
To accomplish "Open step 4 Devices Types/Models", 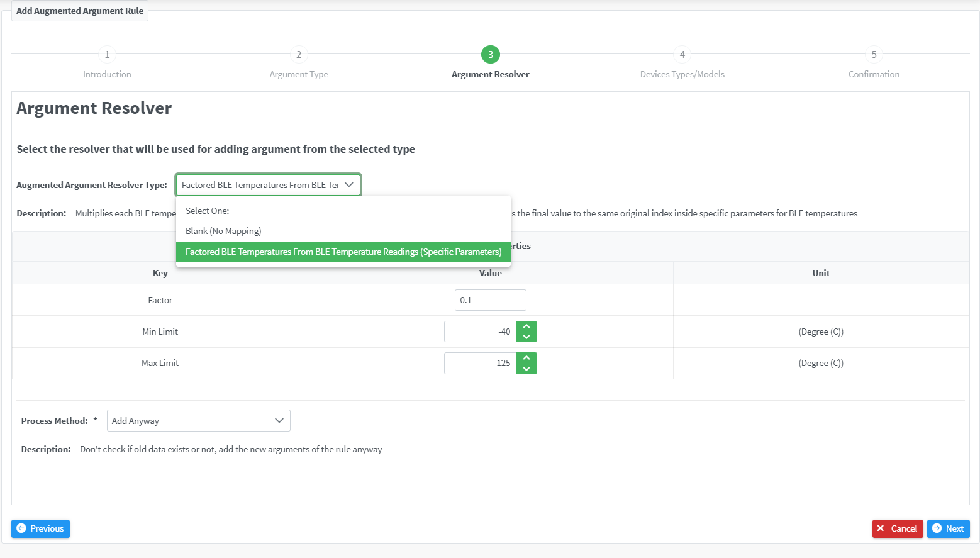I will [682, 55].
